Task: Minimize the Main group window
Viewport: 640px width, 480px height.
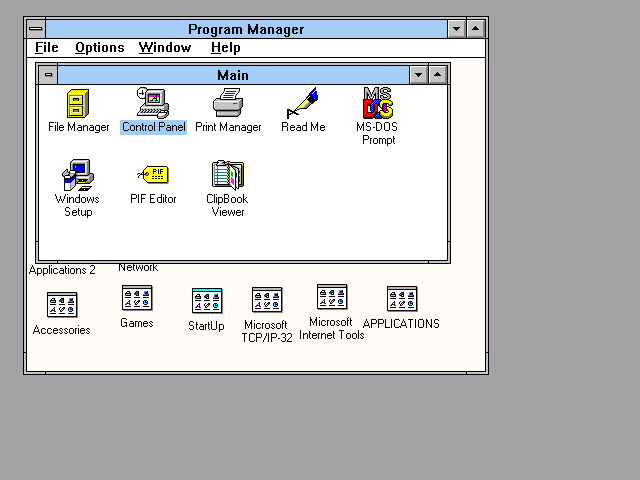Action: click(x=418, y=75)
